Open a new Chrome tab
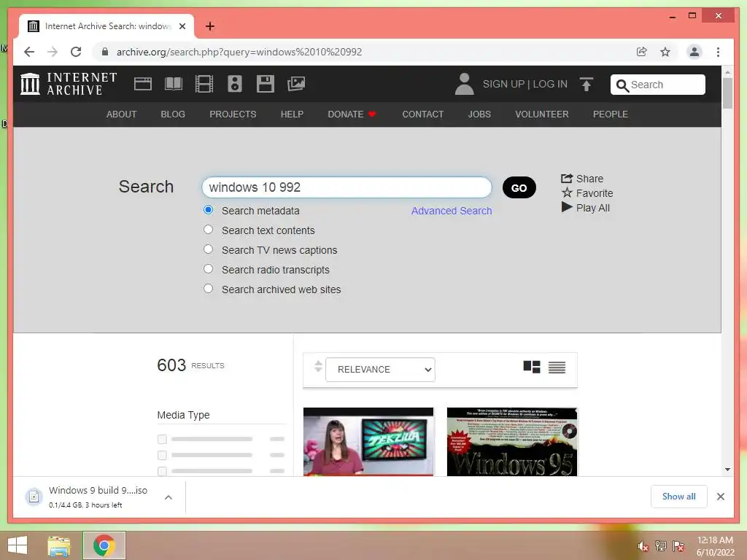747x560 pixels. (210, 26)
